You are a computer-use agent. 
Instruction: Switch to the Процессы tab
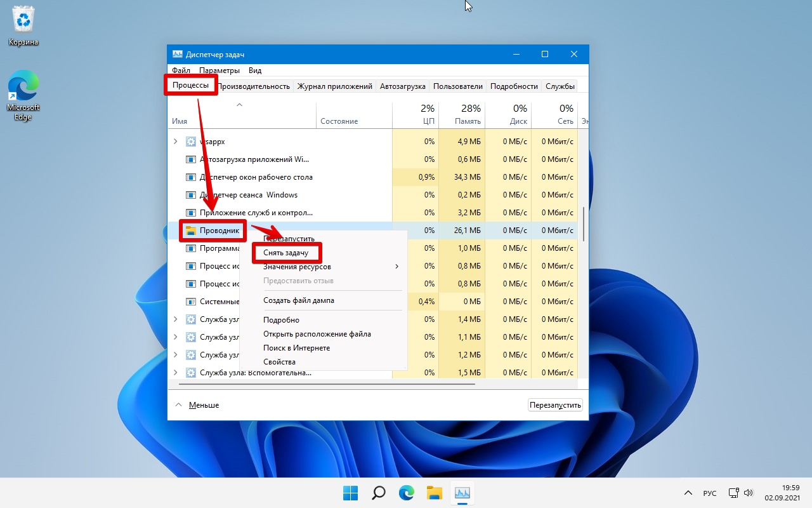(x=190, y=85)
